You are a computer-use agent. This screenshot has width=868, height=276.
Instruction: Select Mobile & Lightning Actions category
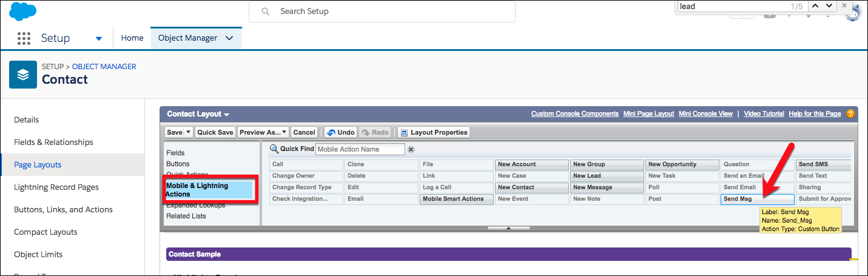[209, 190]
